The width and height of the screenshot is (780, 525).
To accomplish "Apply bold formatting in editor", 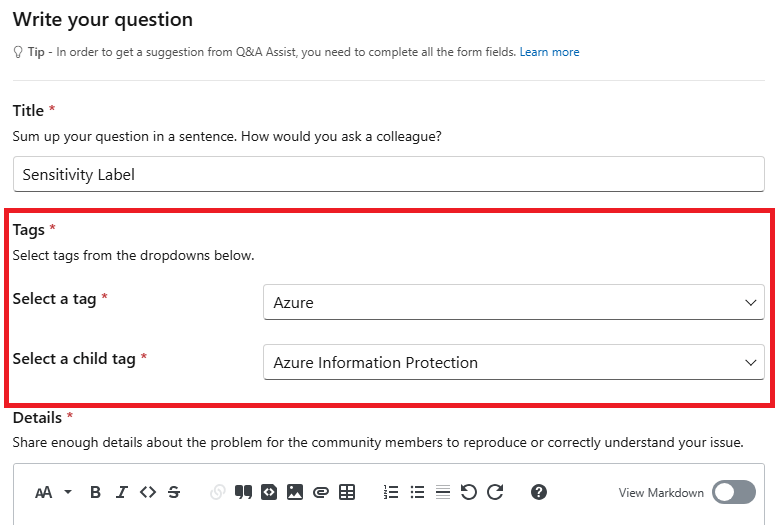I will [x=96, y=492].
